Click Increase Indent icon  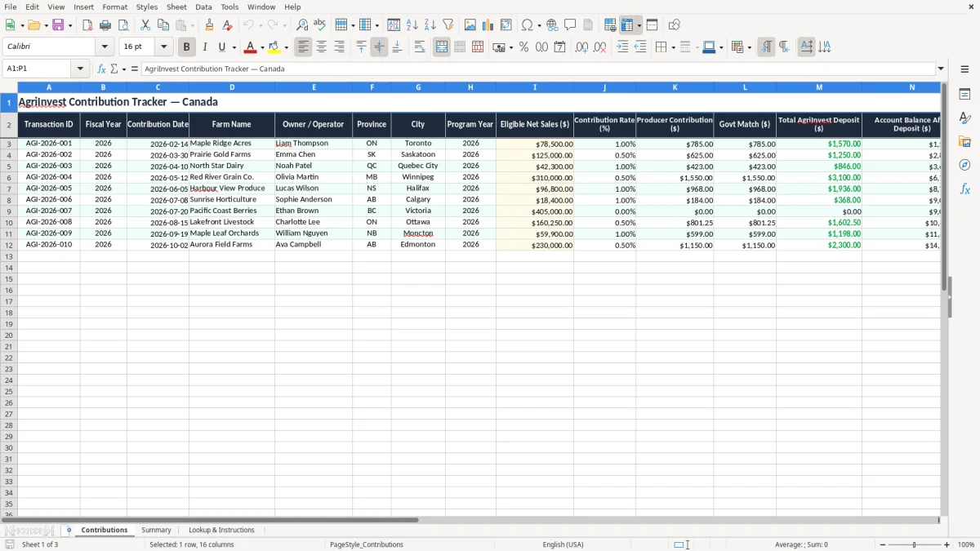tap(622, 47)
